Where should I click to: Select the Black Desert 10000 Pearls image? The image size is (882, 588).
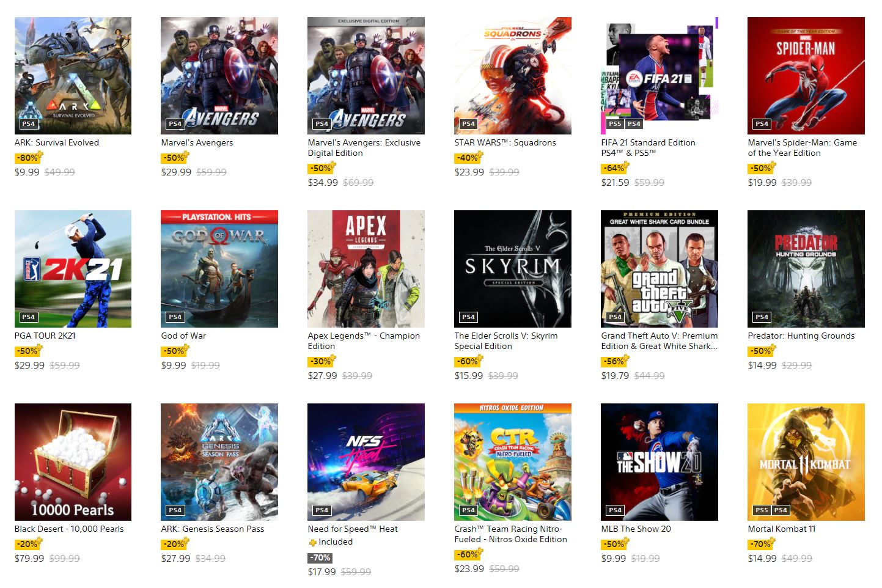click(73, 462)
